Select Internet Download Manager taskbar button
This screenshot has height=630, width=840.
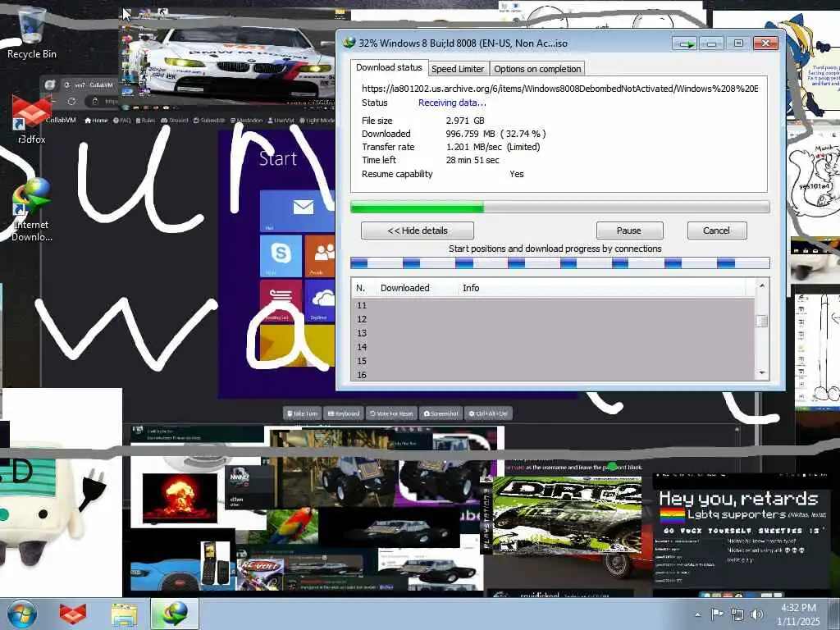click(174, 614)
